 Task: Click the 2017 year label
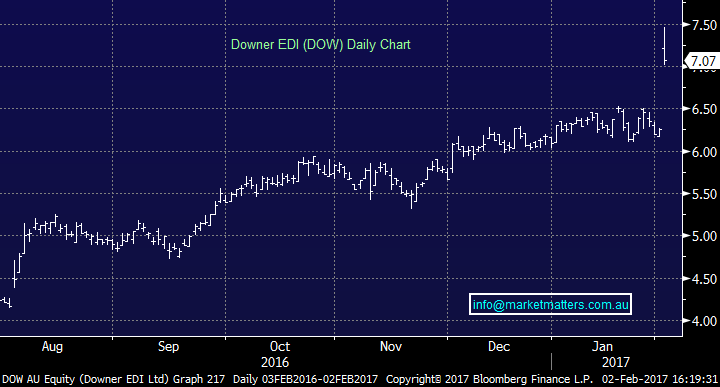click(x=615, y=362)
